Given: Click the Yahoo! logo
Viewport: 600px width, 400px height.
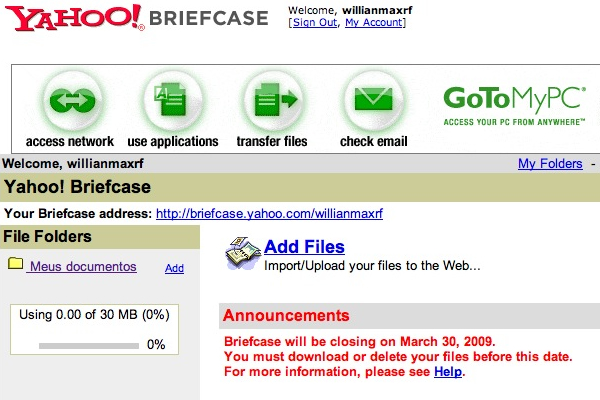Looking at the screenshot, I should coord(73,19).
